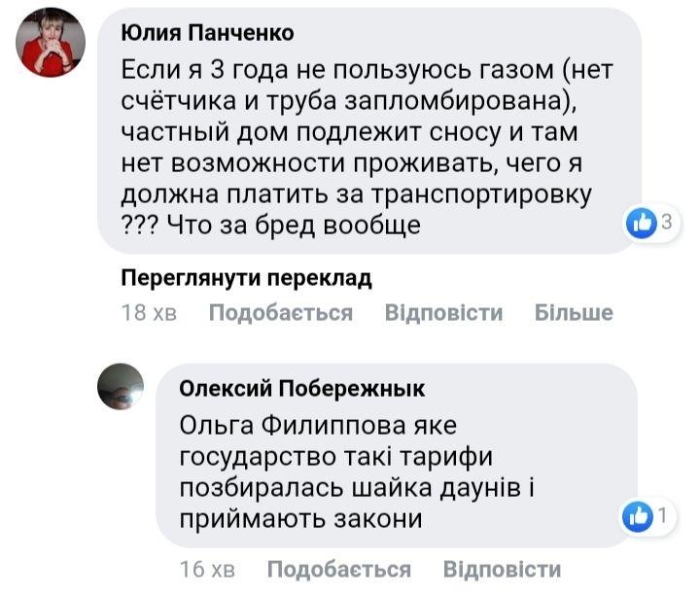Viewport: 700px width, 594px height.
Task: Reply to Юлия's comment with Відповісти
Action: [x=443, y=313]
